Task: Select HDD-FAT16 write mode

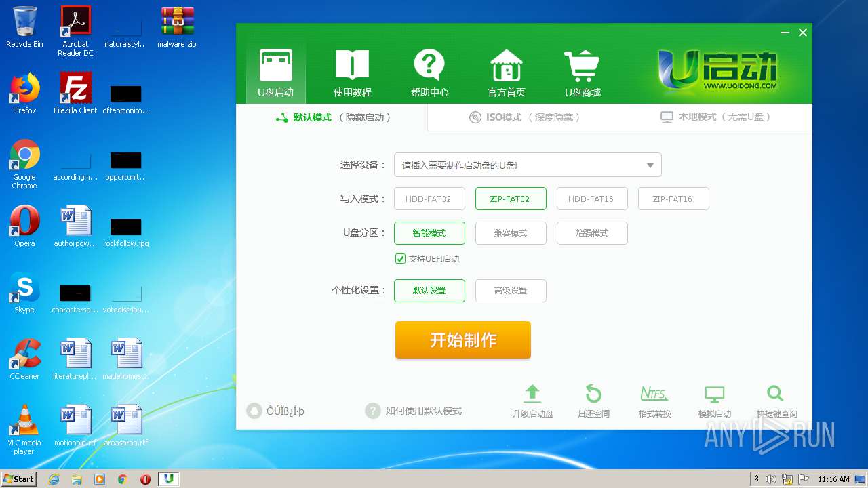Action: [592, 199]
